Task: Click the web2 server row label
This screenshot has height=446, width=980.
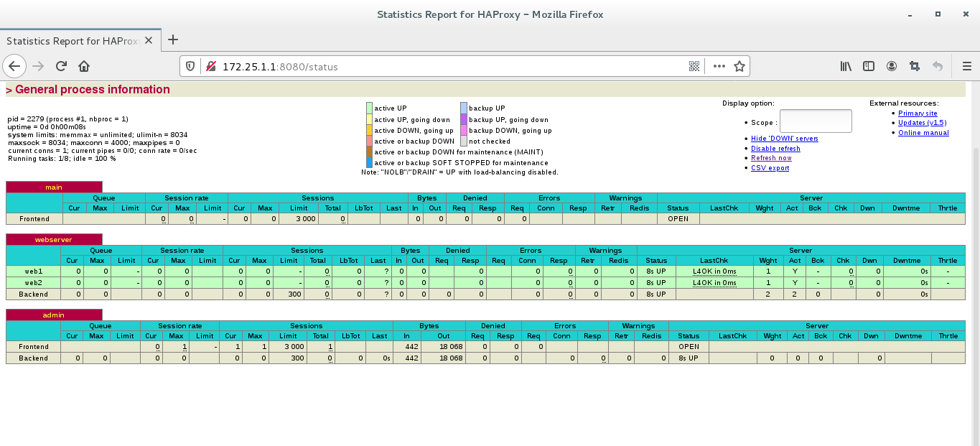Action: coord(34,283)
